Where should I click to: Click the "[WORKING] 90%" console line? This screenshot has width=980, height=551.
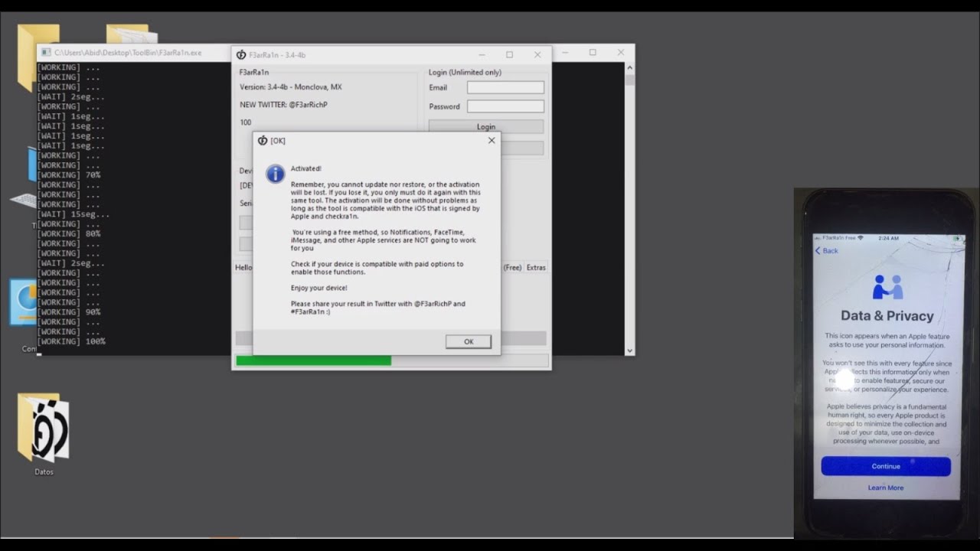click(x=69, y=312)
